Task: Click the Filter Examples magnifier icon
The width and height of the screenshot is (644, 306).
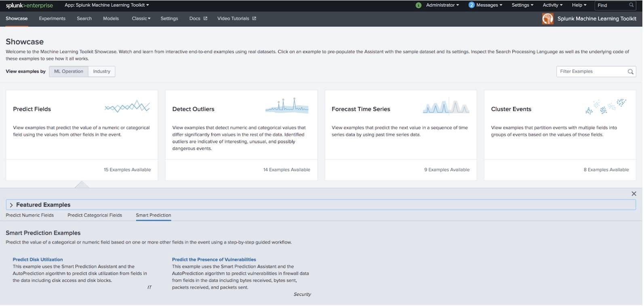Action: click(630, 72)
